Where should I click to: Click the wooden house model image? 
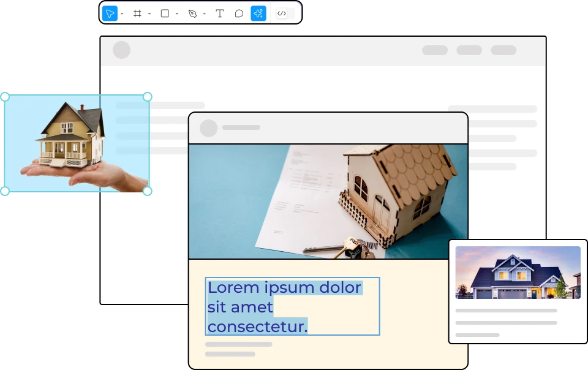(x=328, y=201)
